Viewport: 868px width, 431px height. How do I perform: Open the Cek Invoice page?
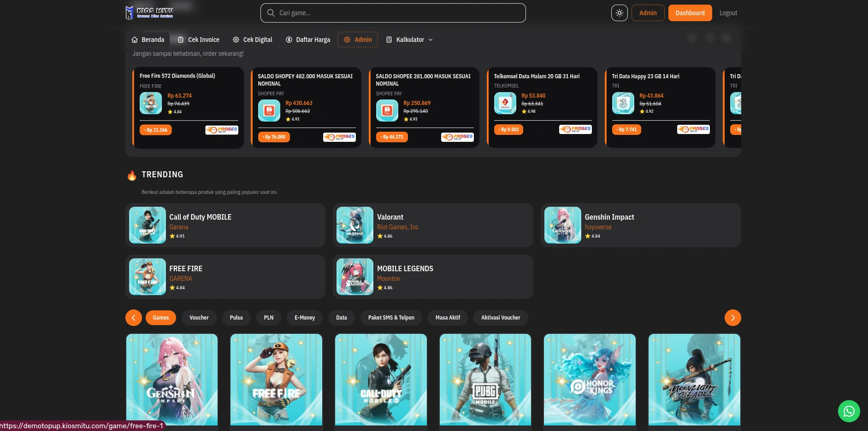point(199,40)
